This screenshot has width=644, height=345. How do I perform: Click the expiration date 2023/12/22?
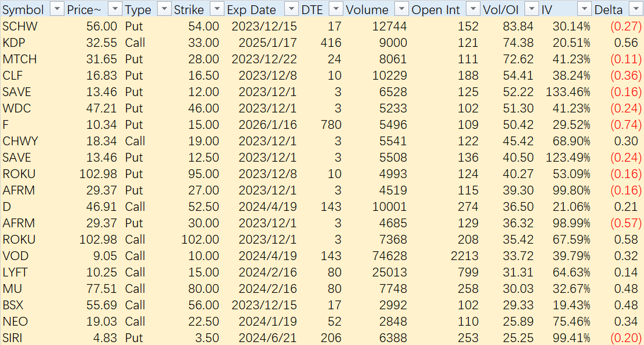pos(264,59)
